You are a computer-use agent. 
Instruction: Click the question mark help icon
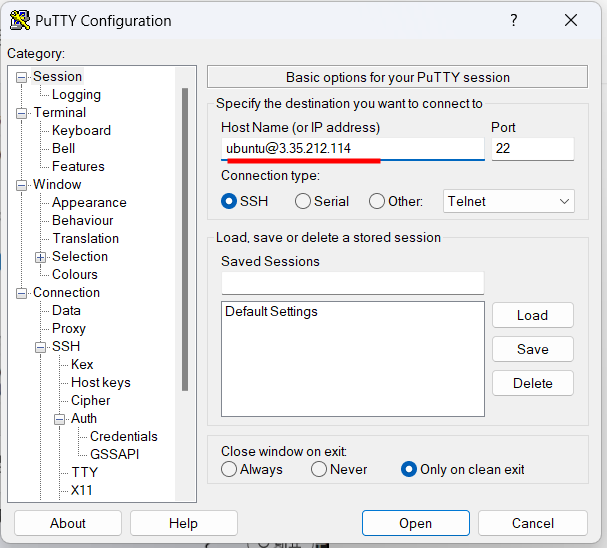coord(514,20)
